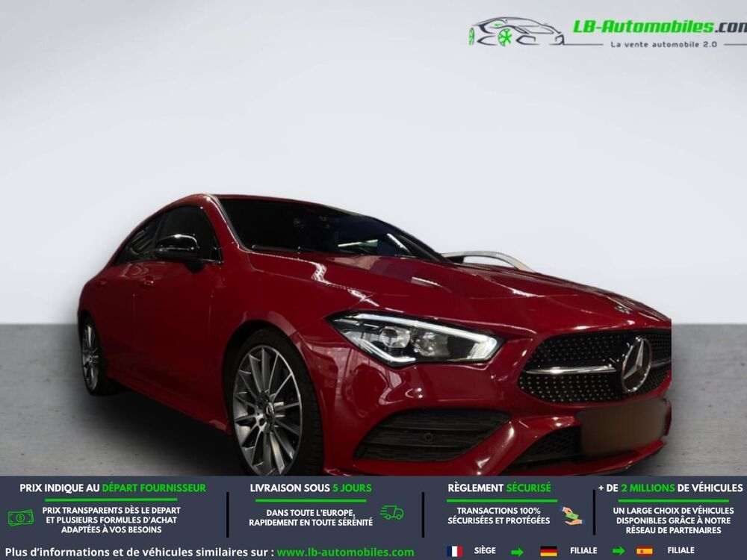747x560 pixels.
Task: Click the green banknote price icon
Action: tap(21, 517)
